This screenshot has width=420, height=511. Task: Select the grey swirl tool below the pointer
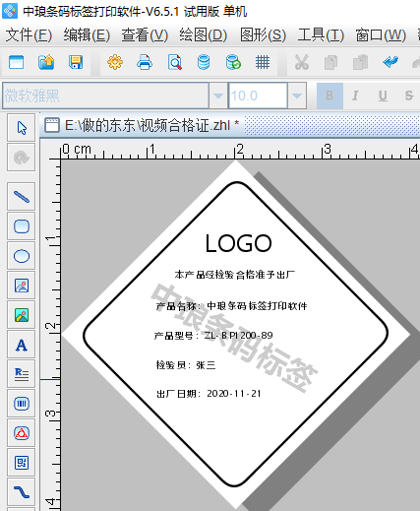point(22,158)
